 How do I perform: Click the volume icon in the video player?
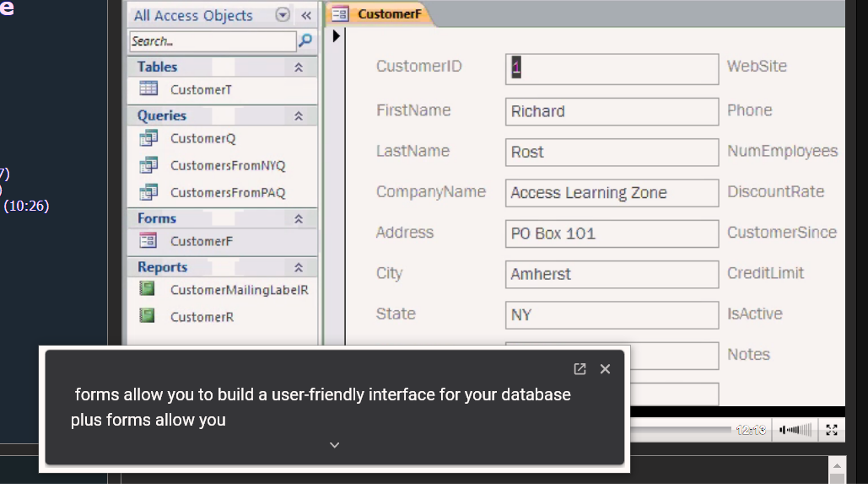coord(793,430)
